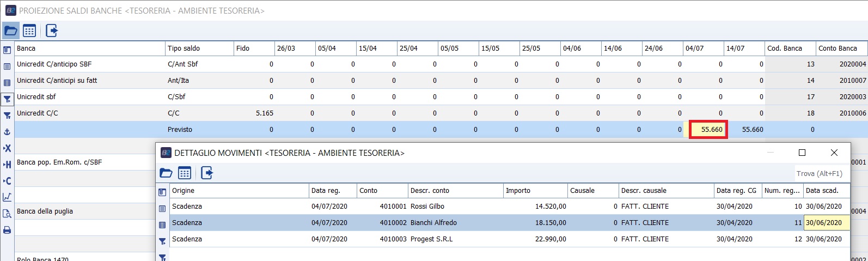The width and height of the screenshot is (868, 261).
Task: Click list view icon beside Unicredit C/anticipo SBF row
Action: click(x=7, y=66)
